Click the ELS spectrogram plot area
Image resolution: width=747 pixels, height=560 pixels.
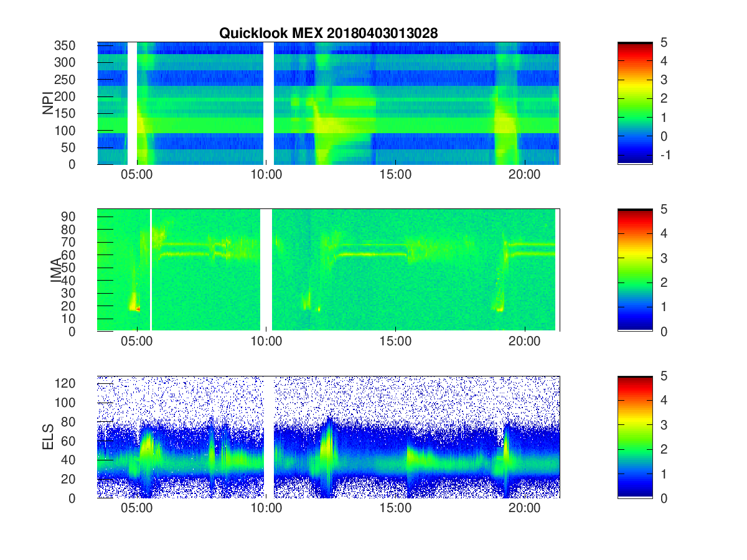click(328, 437)
